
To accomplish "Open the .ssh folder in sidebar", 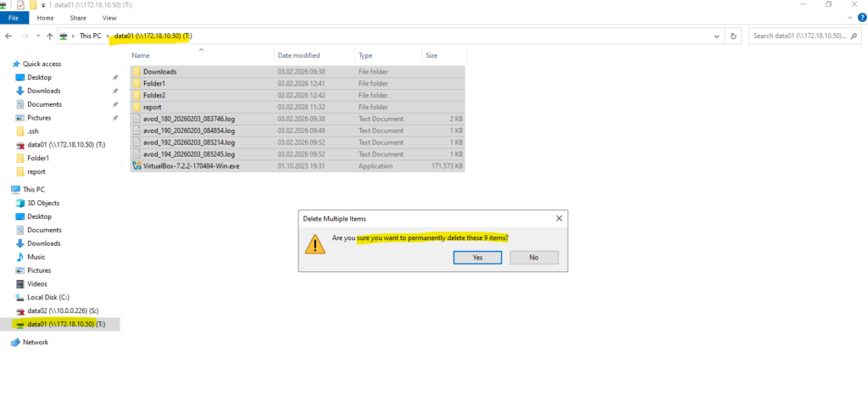I will [33, 131].
